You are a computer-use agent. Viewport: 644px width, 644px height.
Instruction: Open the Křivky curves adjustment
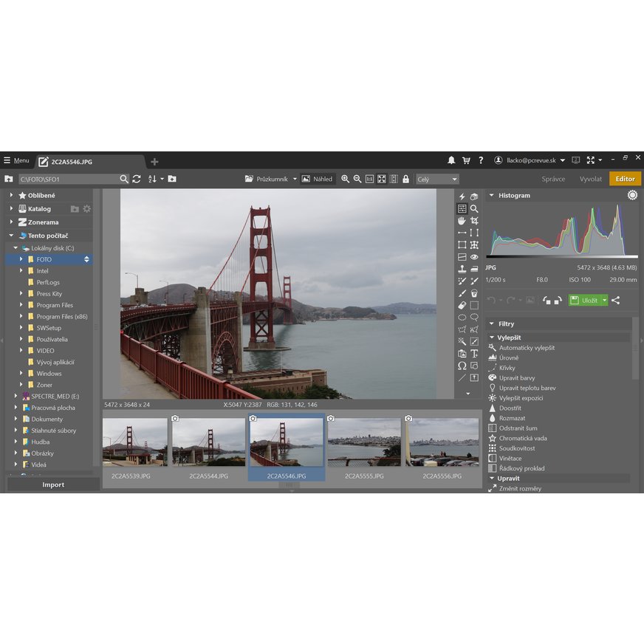click(x=507, y=368)
